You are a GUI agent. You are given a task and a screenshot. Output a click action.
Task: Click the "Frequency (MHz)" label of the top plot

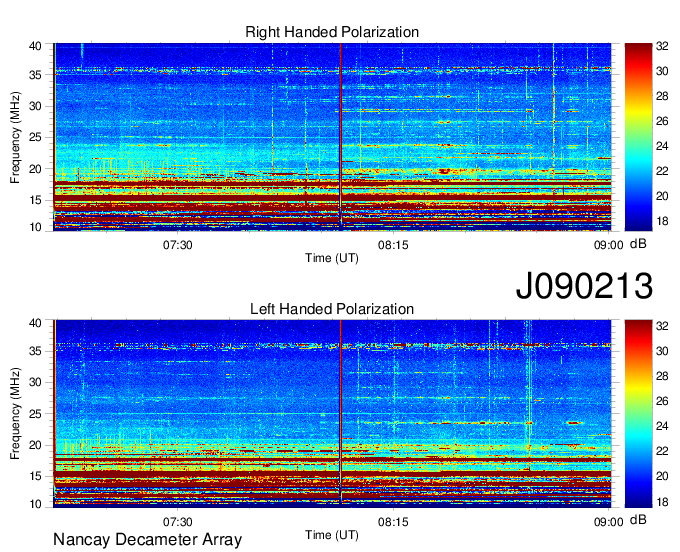pyautogui.click(x=15, y=137)
